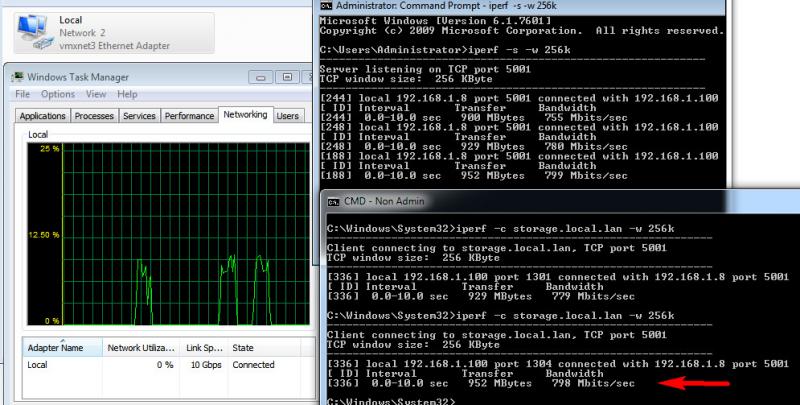Click 'Server listening on TCP port 5001' line
Image resolution: width=800 pixels, height=405 pixels.
426,69
